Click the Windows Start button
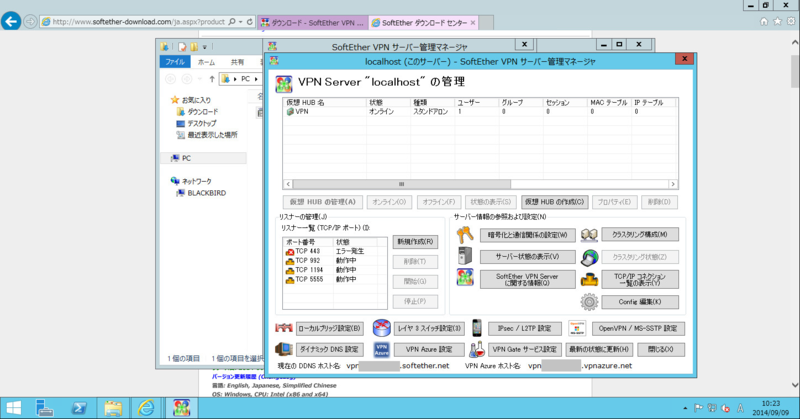This screenshot has width=800, height=419. tap(14, 408)
